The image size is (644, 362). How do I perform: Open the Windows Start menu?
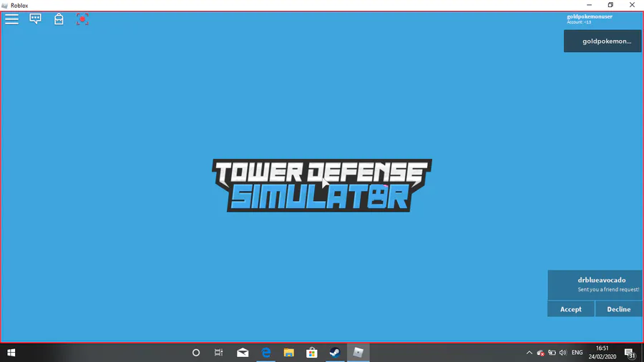click(11, 353)
